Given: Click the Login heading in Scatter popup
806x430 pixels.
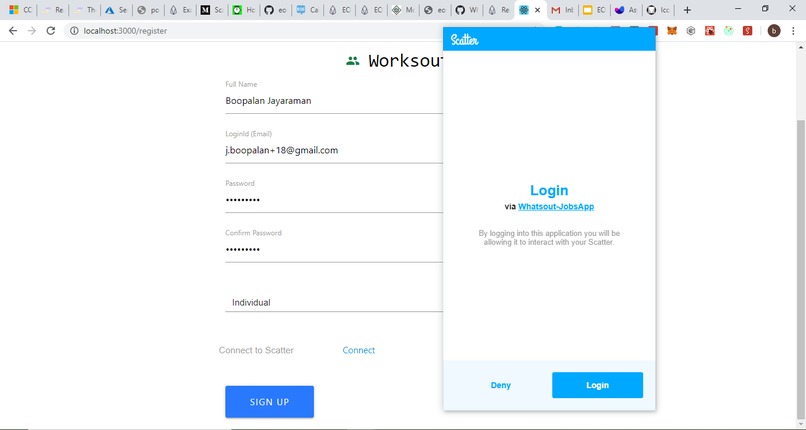Looking at the screenshot, I should pos(549,191).
